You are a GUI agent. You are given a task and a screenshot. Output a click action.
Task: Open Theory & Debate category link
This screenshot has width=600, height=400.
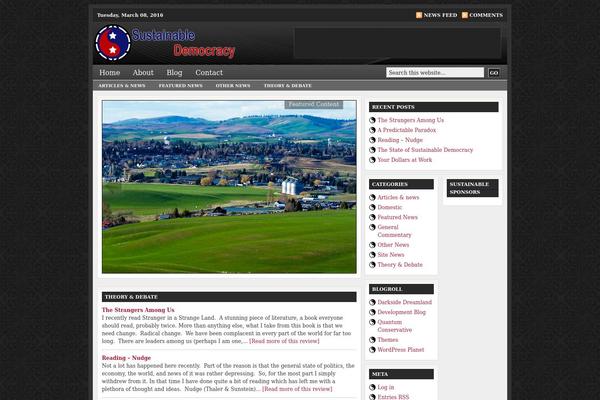(x=400, y=265)
